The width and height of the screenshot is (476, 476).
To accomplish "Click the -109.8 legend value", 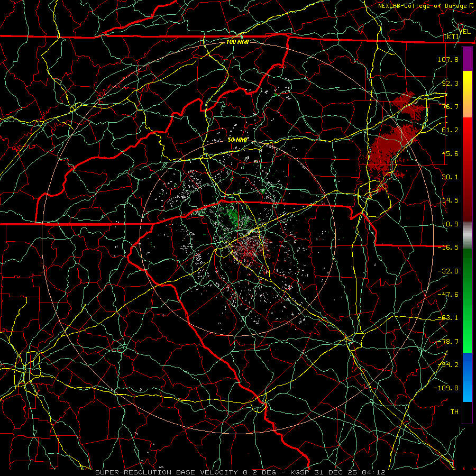I will tap(446, 388).
